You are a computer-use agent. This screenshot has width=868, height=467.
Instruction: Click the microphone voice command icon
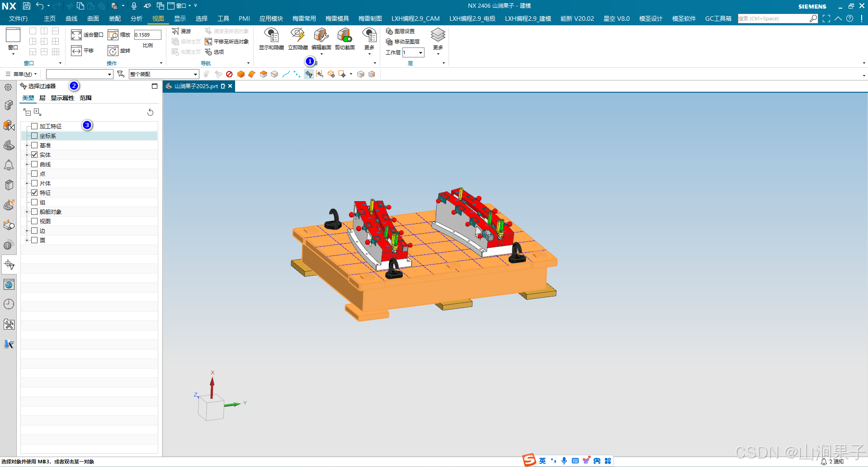(x=134, y=6)
